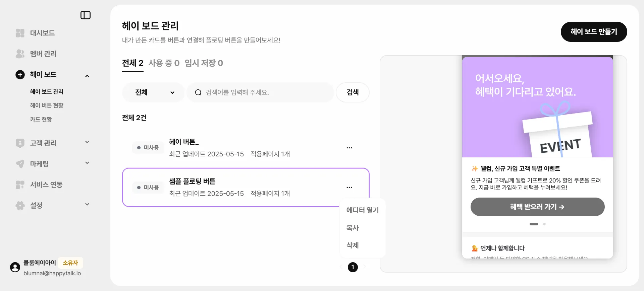Click the 헤이 보드 만들기 button

coord(594,32)
